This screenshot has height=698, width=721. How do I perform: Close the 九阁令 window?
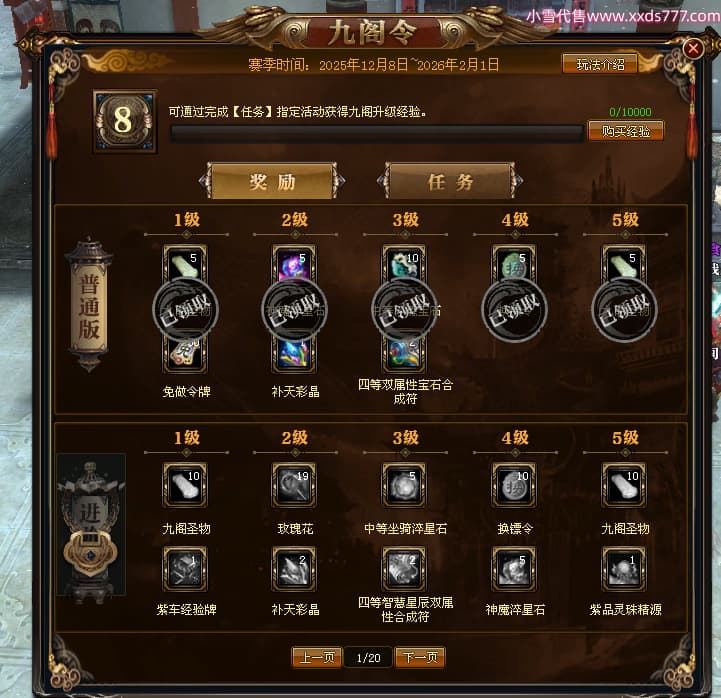click(x=692, y=48)
